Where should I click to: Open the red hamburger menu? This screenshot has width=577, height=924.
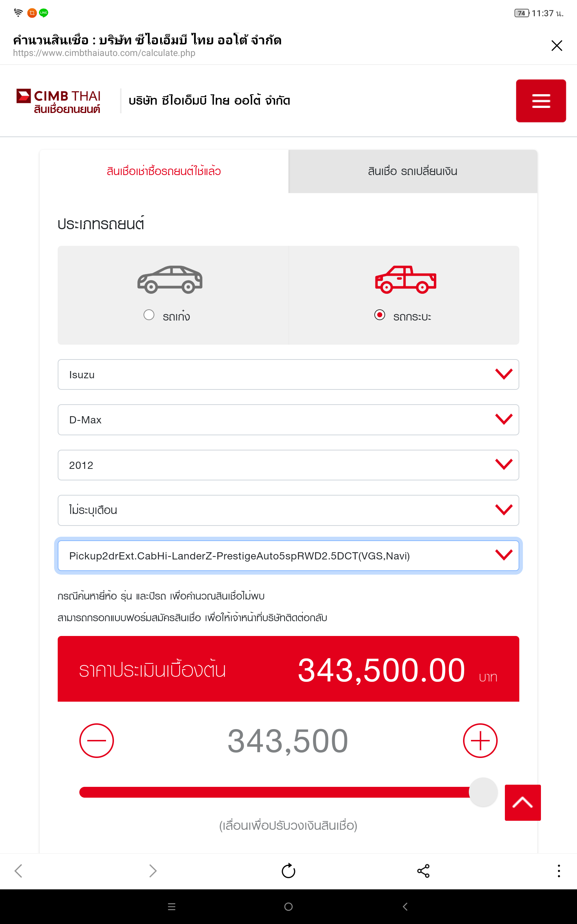tap(540, 101)
